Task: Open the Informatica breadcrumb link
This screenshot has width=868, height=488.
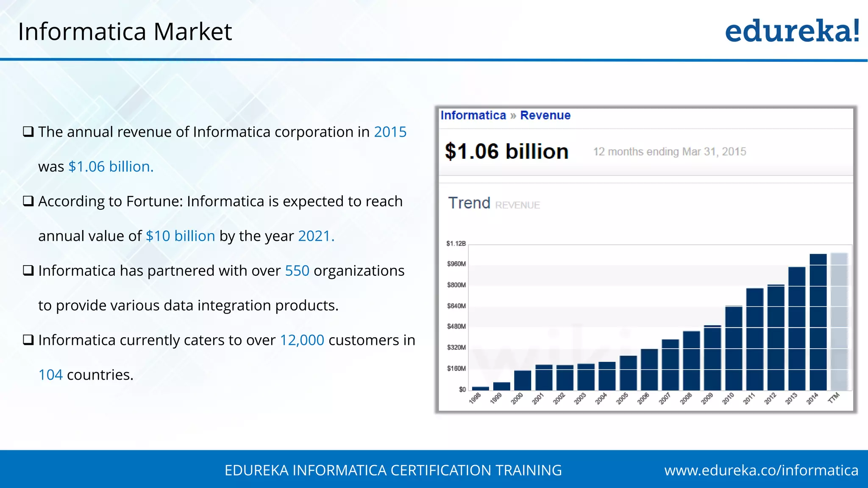Action: tap(473, 115)
